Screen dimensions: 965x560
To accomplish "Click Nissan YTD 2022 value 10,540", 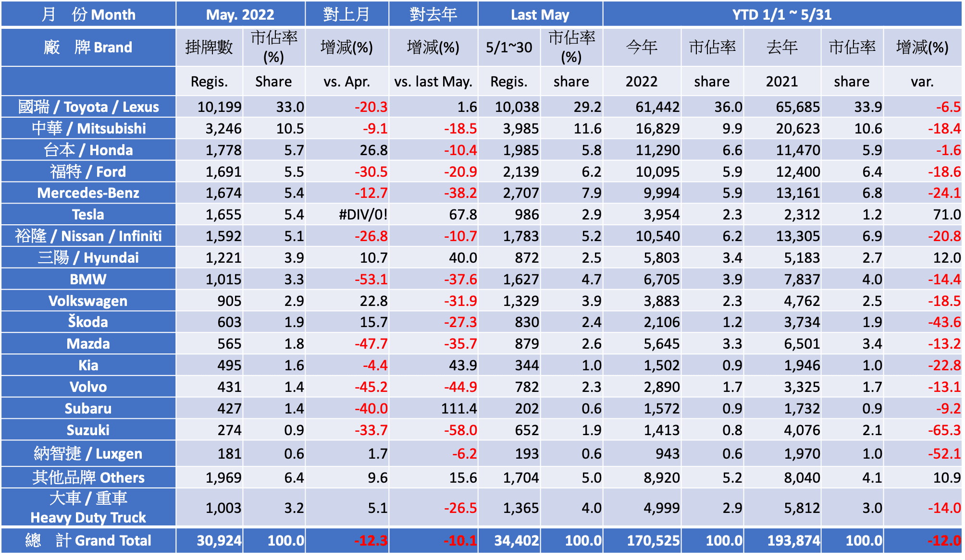I will [x=642, y=236].
